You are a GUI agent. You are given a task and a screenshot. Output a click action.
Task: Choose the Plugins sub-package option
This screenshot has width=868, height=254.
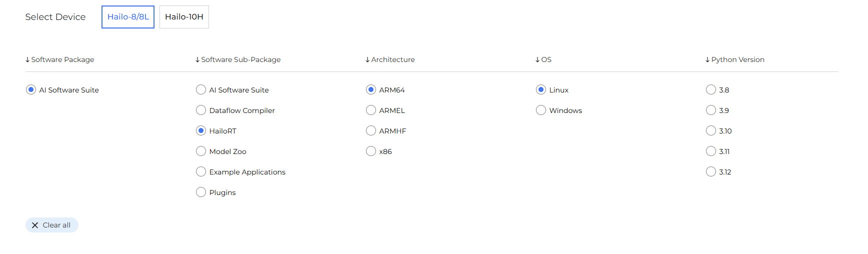click(201, 192)
